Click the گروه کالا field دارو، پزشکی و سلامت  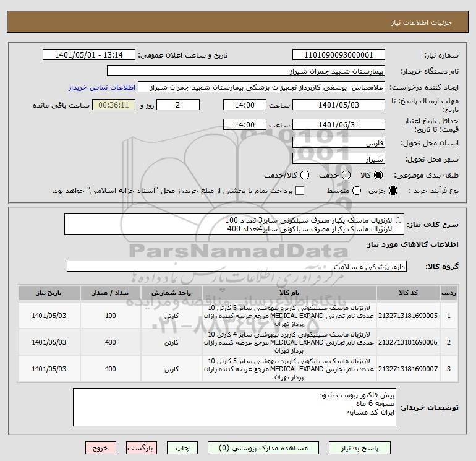(237, 267)
